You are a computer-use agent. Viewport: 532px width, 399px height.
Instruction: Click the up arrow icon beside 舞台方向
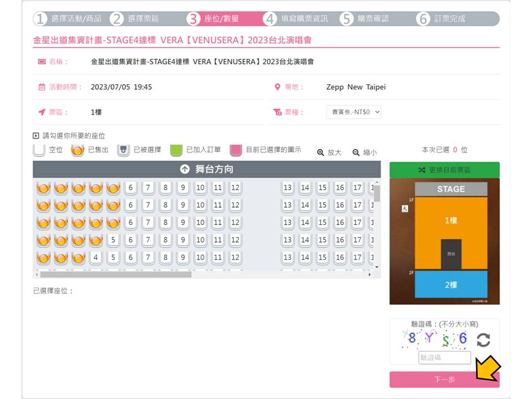click(x=185, y=170)
